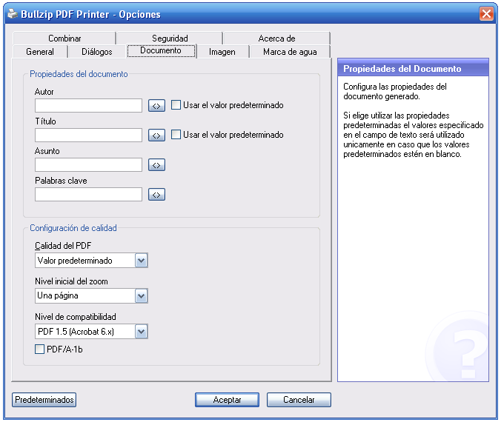
Task: Switch to the Combinar tab
Action: pos(64,39)
